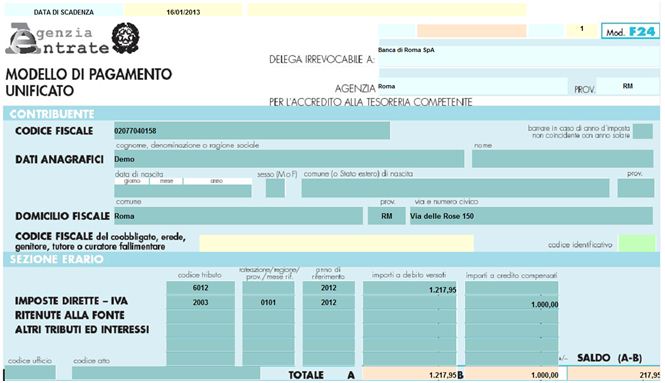Click the Agenzia Entrate logo
This screenshot has height=383, width=665.
(x=57, y=39)
